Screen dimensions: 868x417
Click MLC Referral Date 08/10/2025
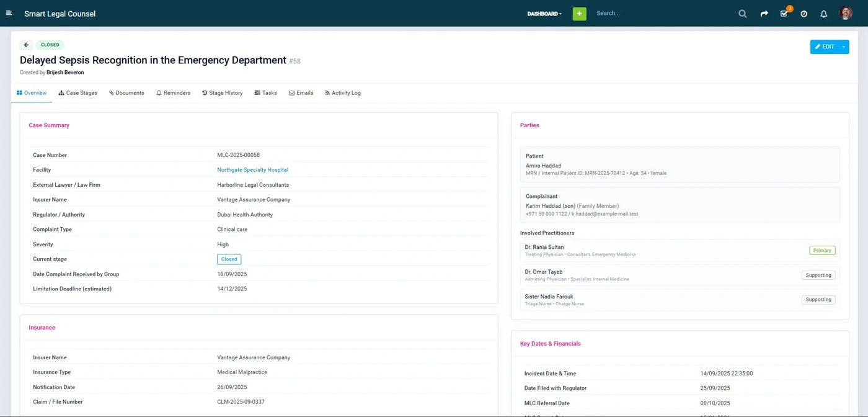point(715,403)
